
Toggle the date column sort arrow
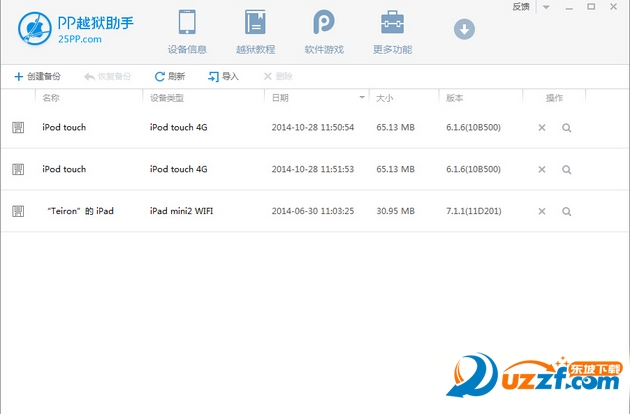362,98
